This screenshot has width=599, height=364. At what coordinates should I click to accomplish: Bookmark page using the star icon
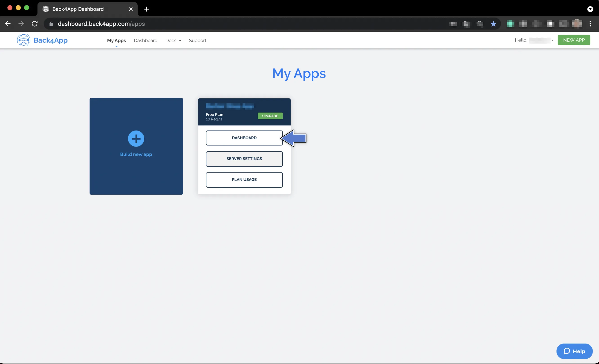point(493,24)
